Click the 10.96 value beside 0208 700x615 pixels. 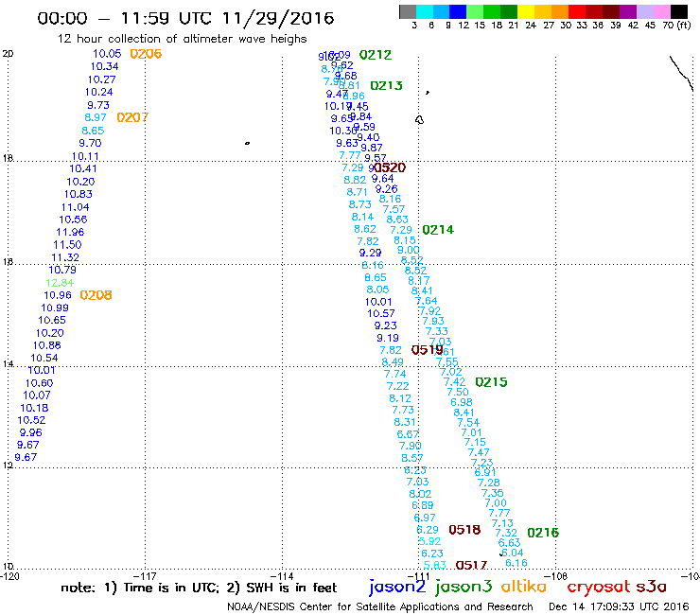pos(58,295)
